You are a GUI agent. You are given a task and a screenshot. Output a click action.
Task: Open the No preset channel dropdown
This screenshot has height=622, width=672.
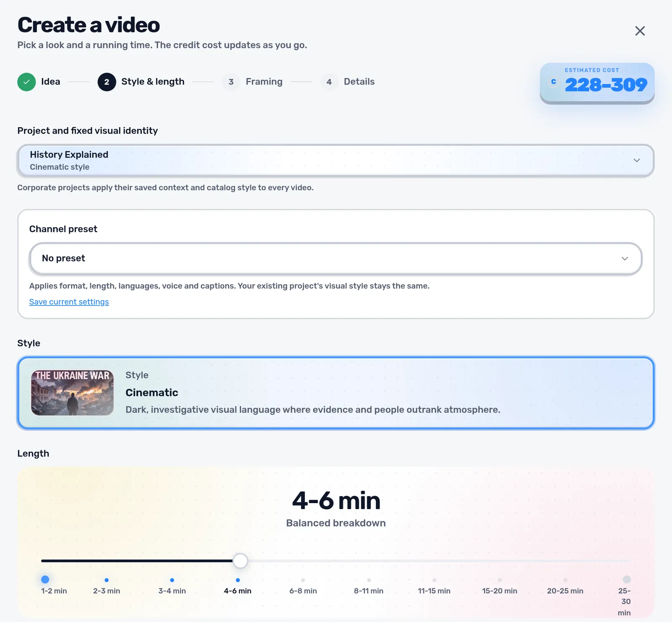[x=336, y=258]
